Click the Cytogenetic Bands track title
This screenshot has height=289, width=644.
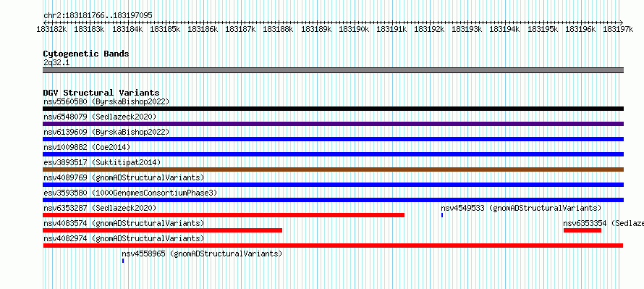[x=86, y=54]
